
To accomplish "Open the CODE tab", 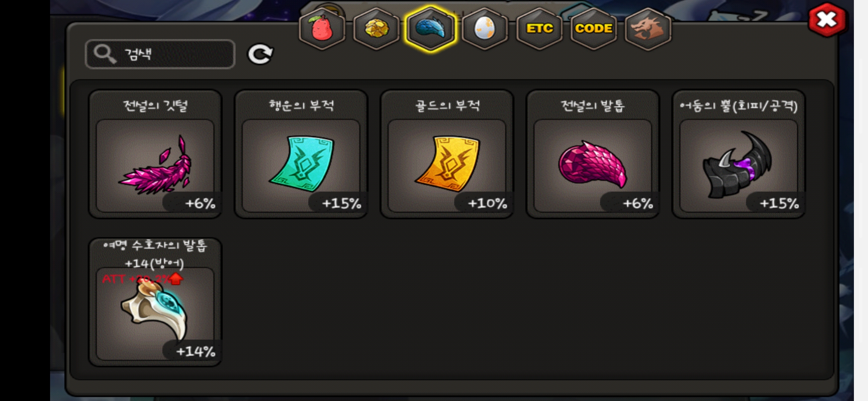I will (x=593, y=29).
